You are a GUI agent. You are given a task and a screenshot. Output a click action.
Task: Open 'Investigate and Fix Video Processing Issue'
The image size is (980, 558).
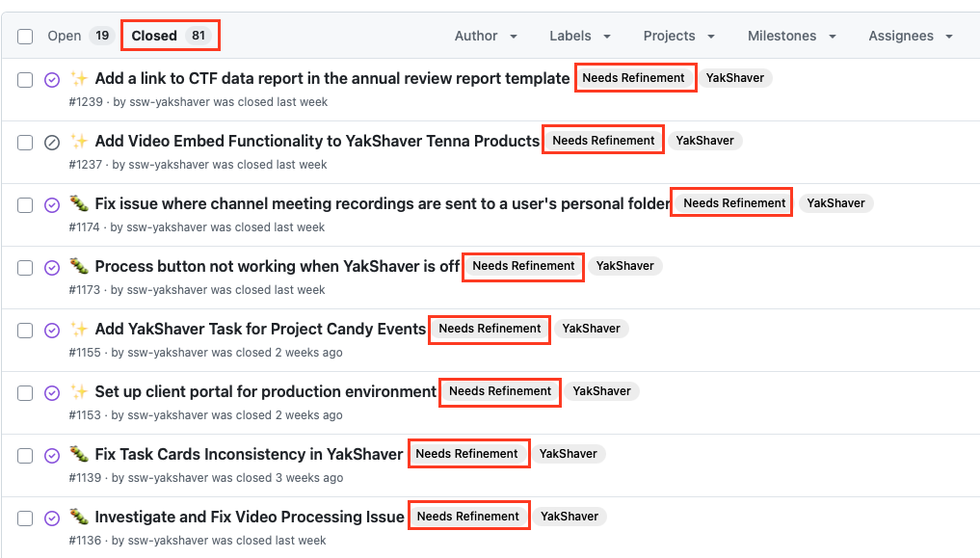(x=249, y=518)
